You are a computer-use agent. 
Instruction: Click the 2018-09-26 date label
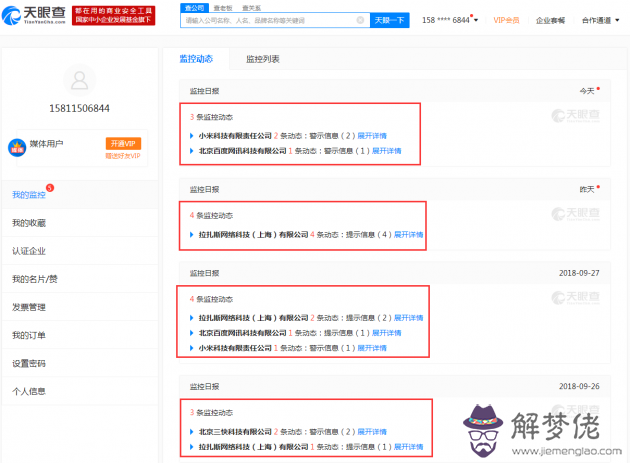[x=579, y=387]
